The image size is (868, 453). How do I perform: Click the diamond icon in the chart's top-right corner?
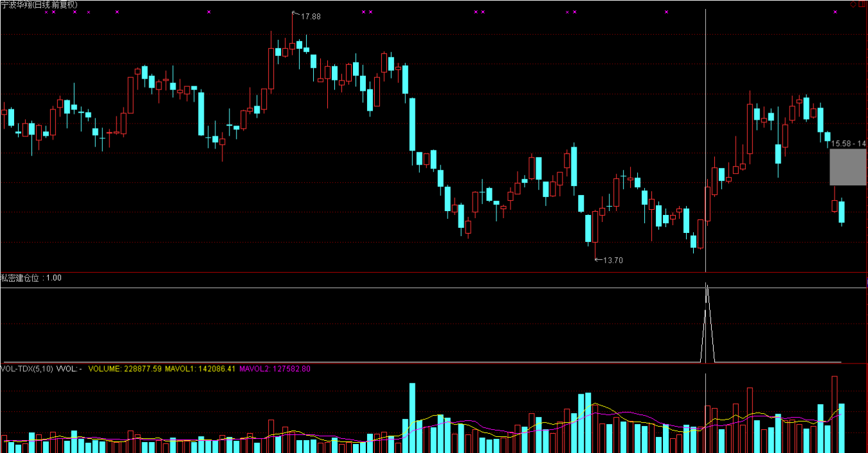(853, 4)
